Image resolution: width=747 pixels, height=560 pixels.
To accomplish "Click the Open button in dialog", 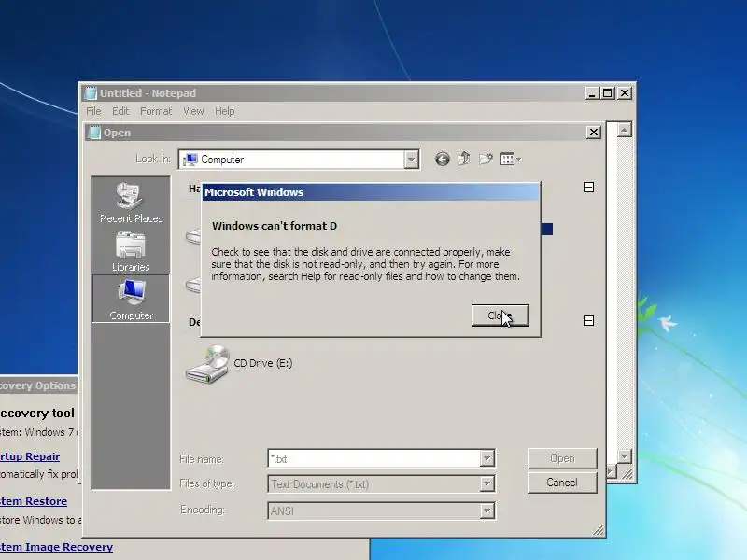I will tap(562, 458).
